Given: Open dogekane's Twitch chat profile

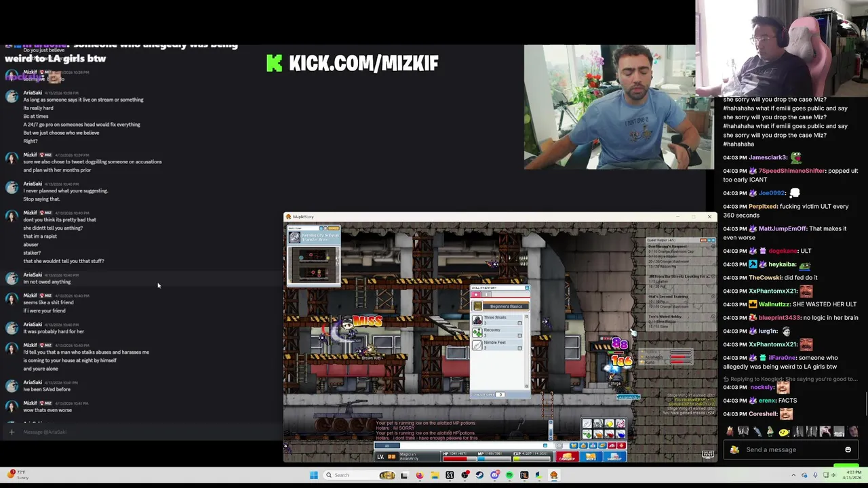Looking at the screenshot, I should tap(783, 251).
